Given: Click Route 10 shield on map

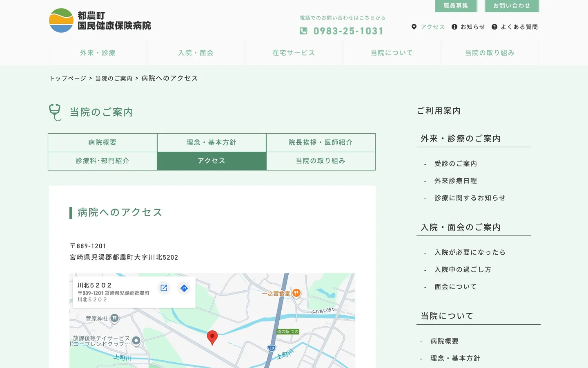Looking at the screenshot, I should [272, 348].
